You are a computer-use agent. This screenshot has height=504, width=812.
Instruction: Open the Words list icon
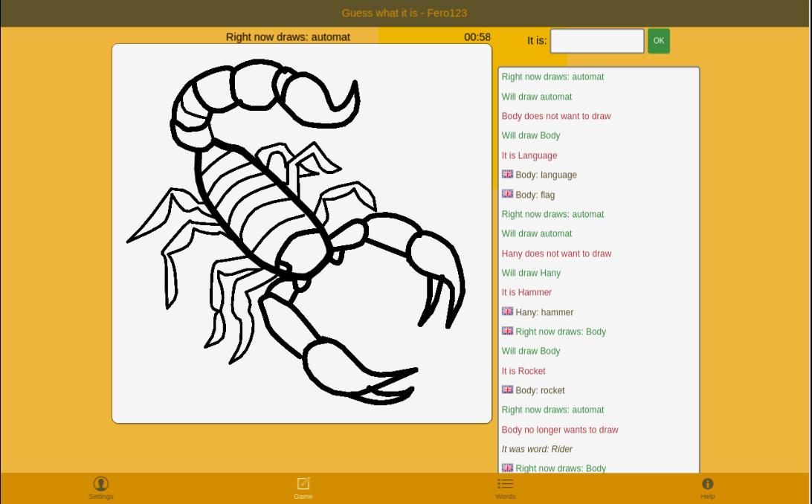pyautogui.click(x=505, y=484)
